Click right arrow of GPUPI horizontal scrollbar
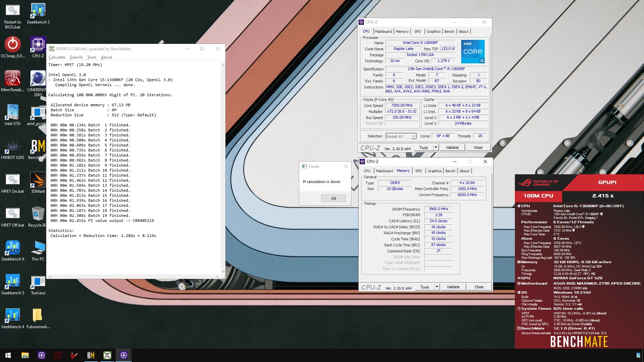This screenshot has height=362, width=644. click(218, 277)
